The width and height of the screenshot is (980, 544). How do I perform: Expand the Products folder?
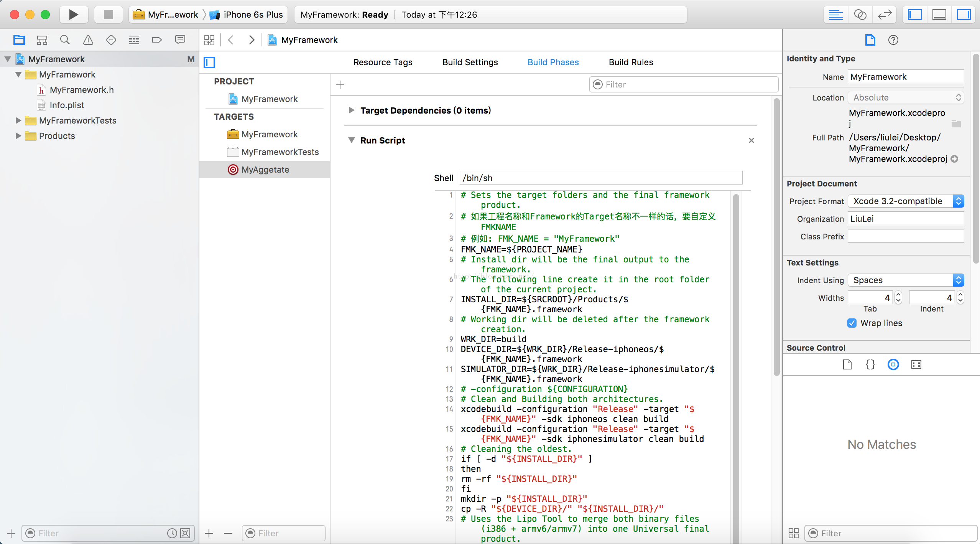pos(18,136)
